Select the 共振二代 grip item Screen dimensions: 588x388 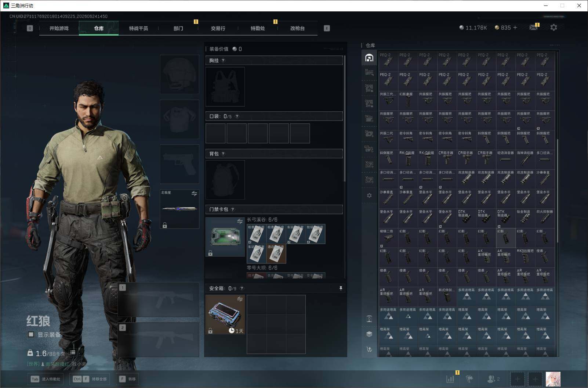[388, 140]
